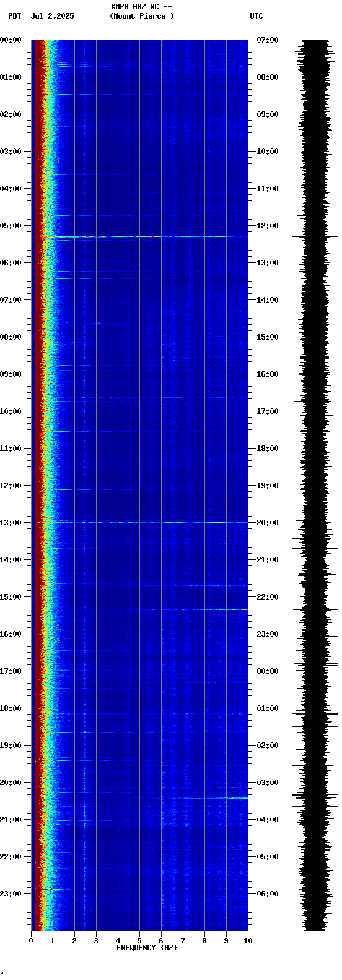The width and height of the screenshot is (342, 980).
Task: Click the 0 Hz frequency tick label
Action: coord(31,941)
